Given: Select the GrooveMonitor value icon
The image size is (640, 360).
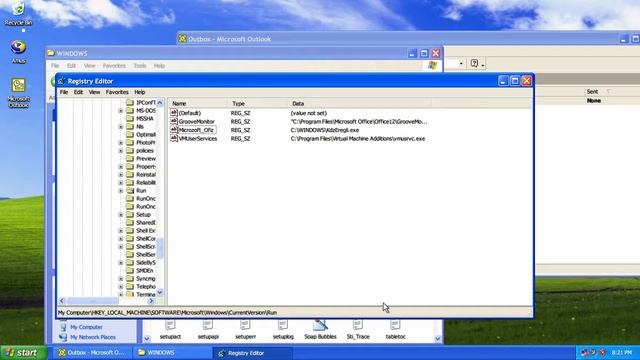Looking at the screenshot, I should point(174,121).
